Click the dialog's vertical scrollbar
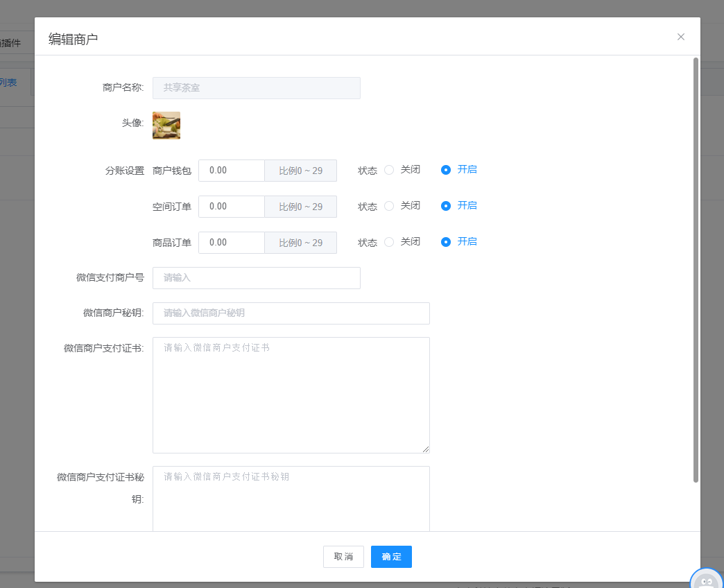The width and height of the screenshot is (724, 588). click(x=696, y=269)
